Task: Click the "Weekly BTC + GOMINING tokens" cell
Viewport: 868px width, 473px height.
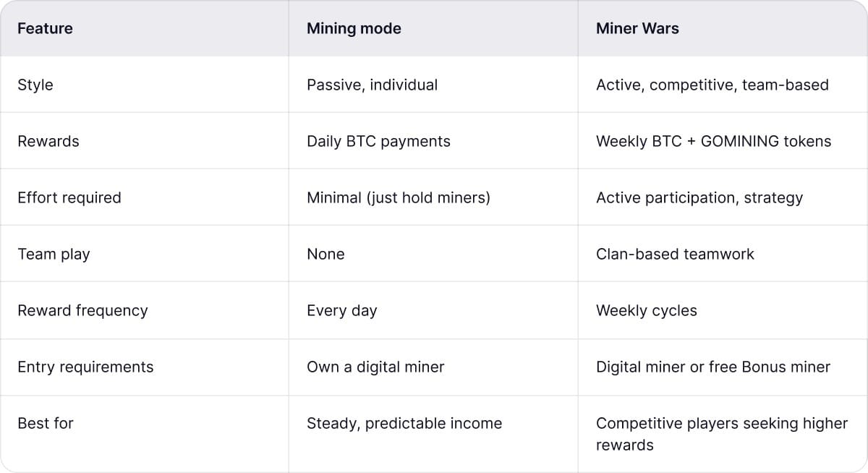Action: [x=713, y=141]
